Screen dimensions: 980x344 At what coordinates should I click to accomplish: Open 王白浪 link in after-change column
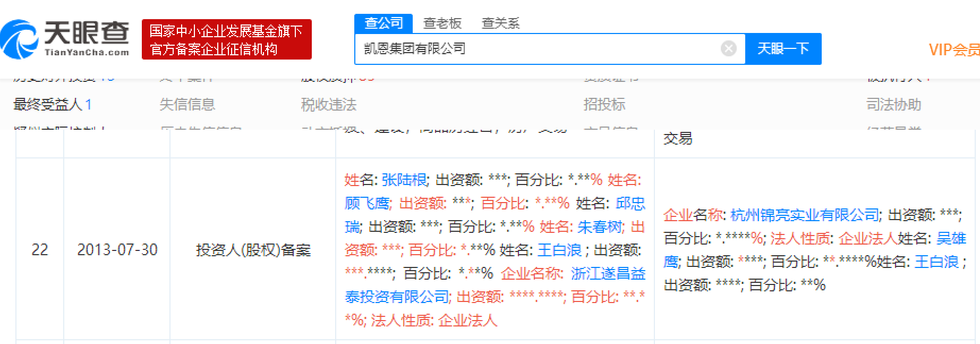[937, 262]
